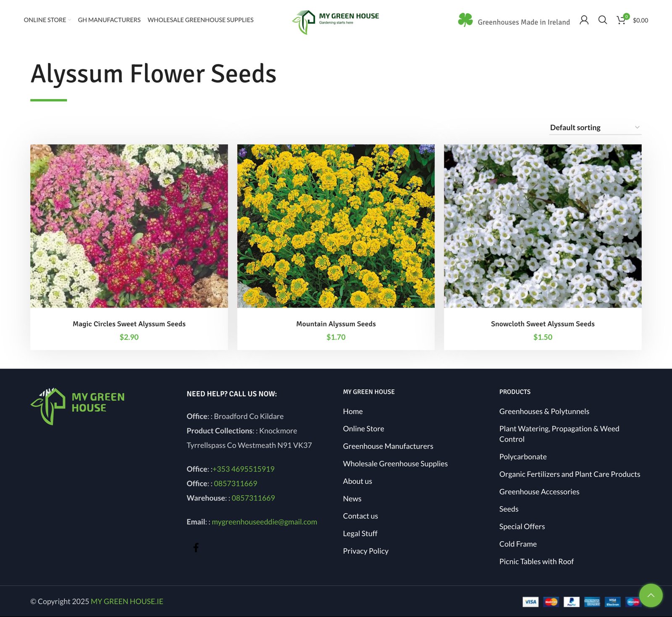The width and height of the screenshot is (672, 617).
Task: Open Magic Circles Sweet Alyssum Seeds link
Action: pyautogui.click(x=129, y=324)
